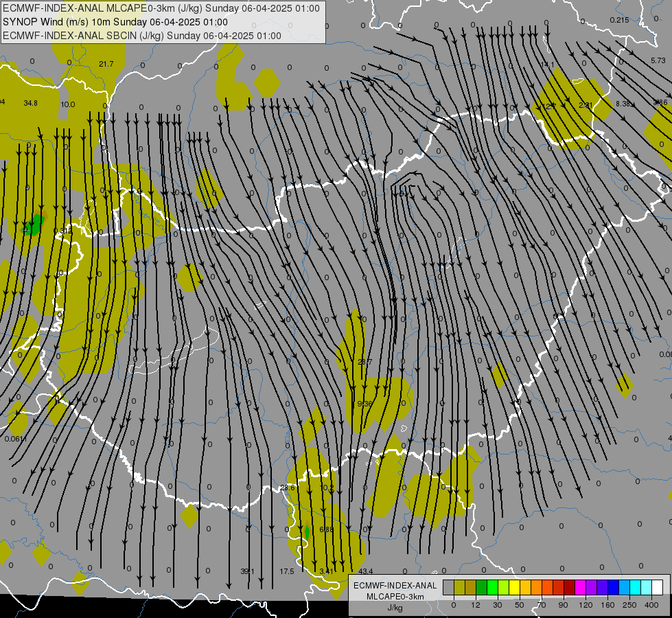
Task: Click the legend tick label '120'
Action: pos(586,605)
